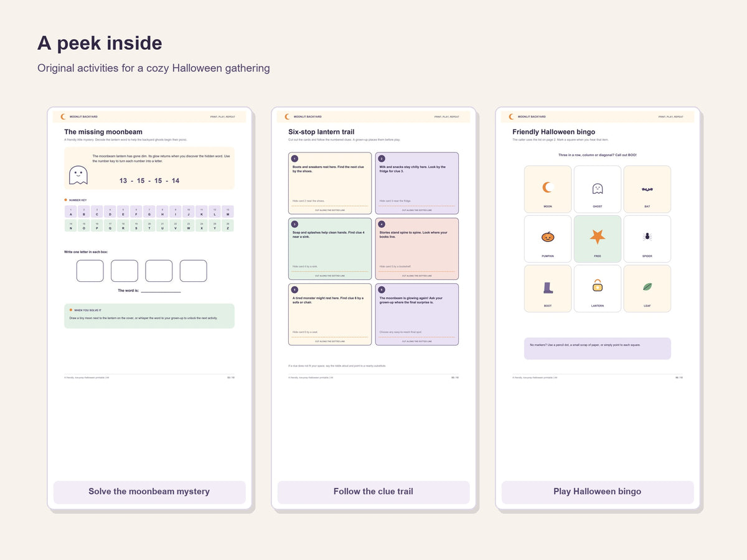This screenshot has height=560, width=747.
Task: Click the "Z" cell in the number key
Action: [228, 226]
